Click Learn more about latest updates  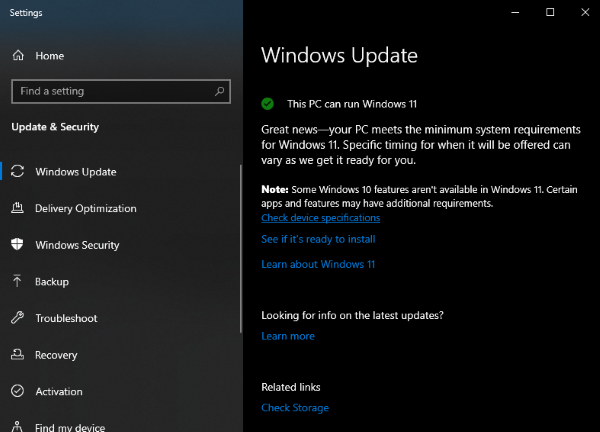(288, 336)
